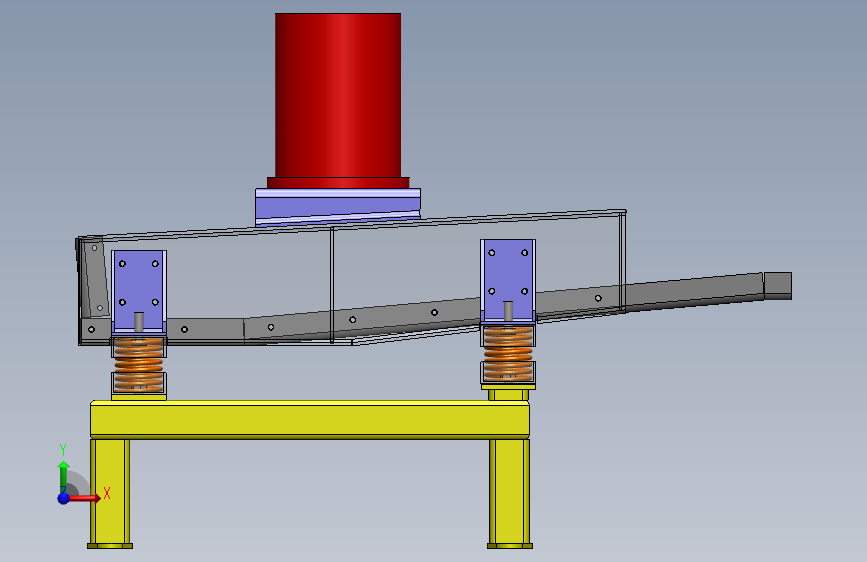The width and height of the screenshot is (867, 562).
Task: Click the right leg foot plate
Action: pyautogui.click(x=510, y=546)
